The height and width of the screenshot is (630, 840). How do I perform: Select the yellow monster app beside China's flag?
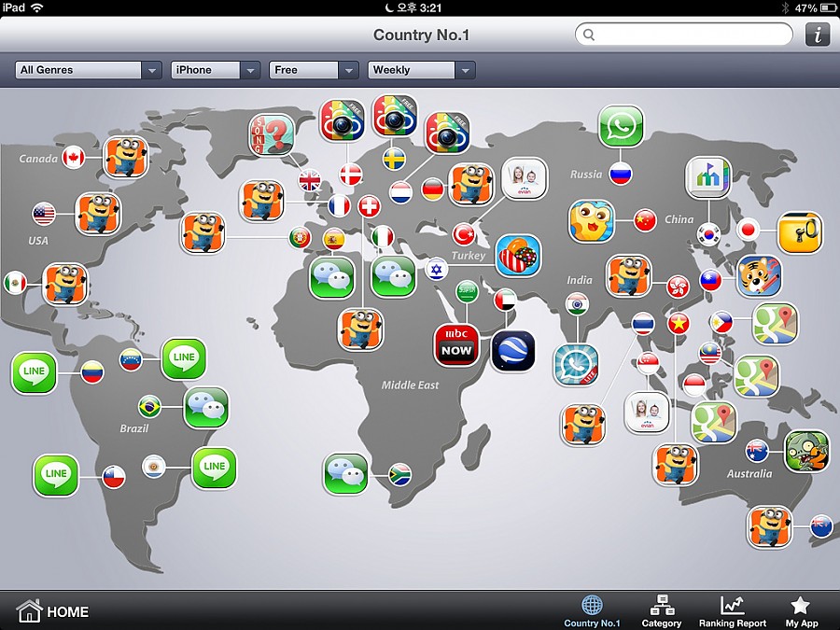[592, 221]
